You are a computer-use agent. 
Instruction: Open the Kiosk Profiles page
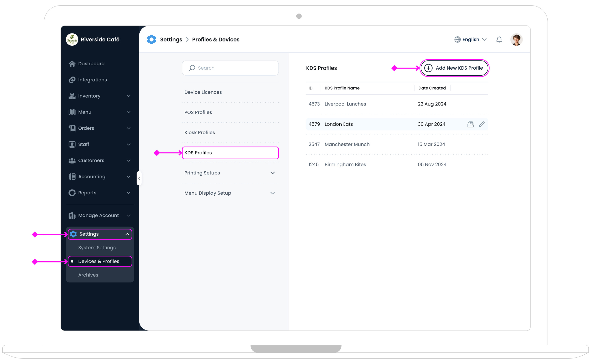(x=199, y=132)
